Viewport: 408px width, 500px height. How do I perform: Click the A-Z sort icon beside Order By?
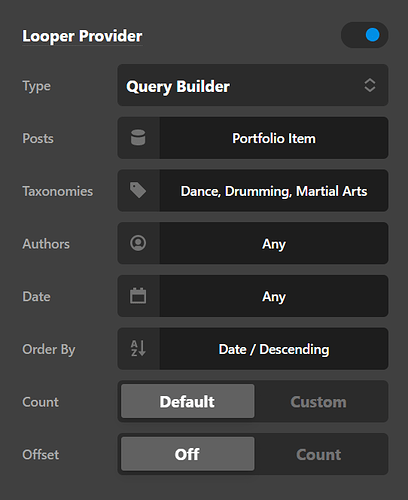coord(138,348)
